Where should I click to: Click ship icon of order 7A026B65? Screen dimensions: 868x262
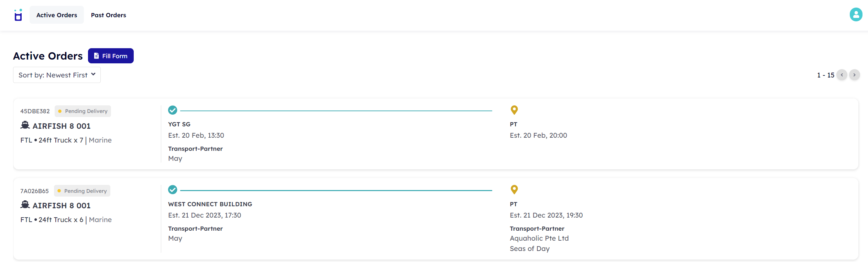click(x=25, y=205)
